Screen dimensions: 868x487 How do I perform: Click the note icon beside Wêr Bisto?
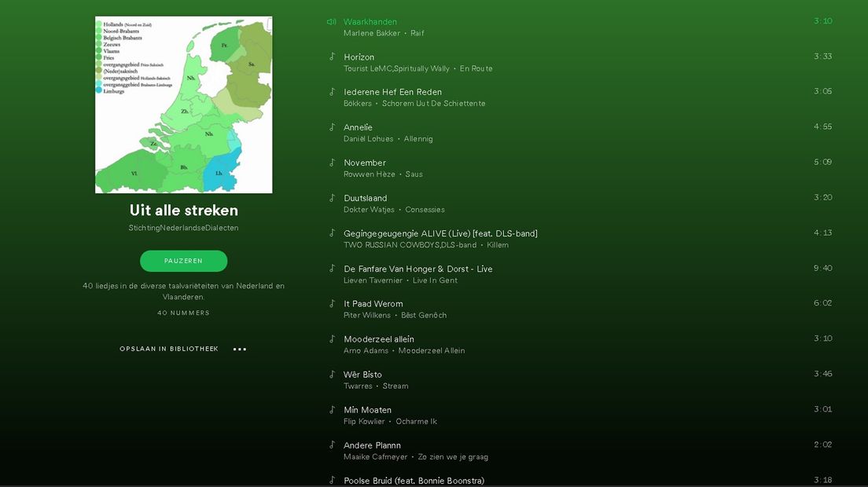[332, 374]
